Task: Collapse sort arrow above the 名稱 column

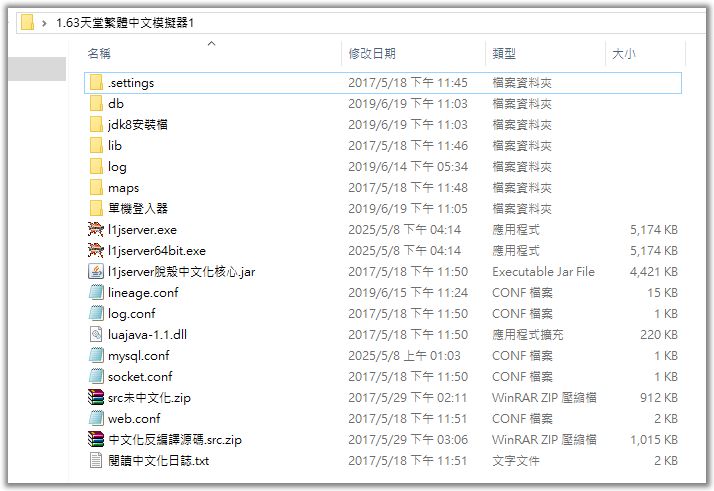Action: click(211, 44)
